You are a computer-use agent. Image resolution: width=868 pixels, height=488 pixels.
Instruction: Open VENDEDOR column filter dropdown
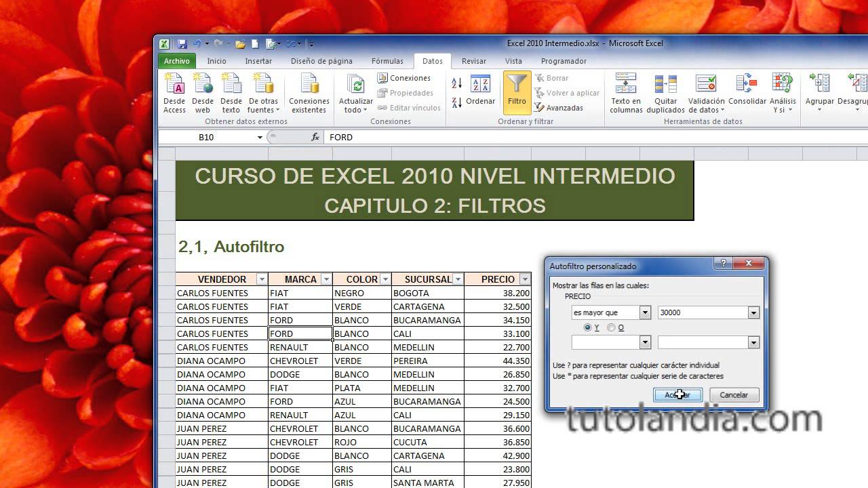261,279
